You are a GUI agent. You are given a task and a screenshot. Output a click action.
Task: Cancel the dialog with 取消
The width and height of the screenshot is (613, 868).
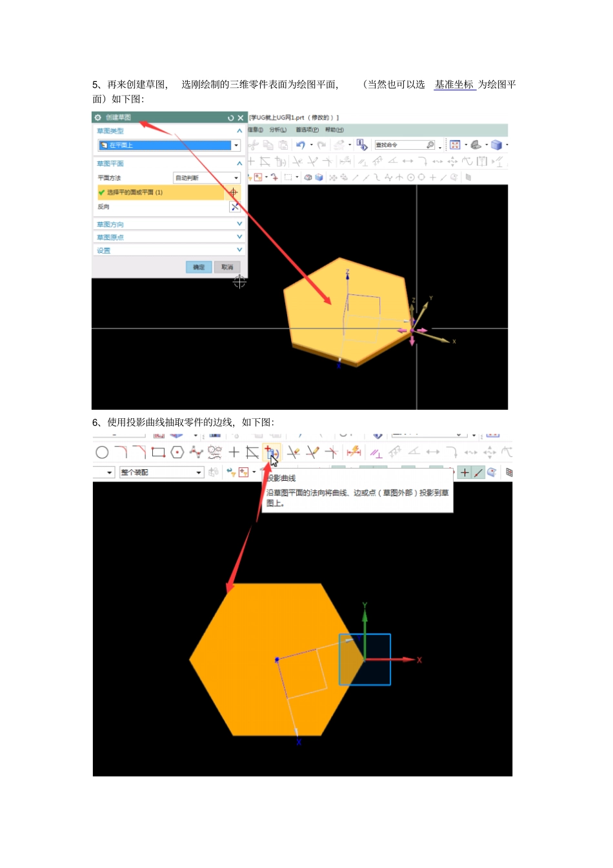point(227,267)
